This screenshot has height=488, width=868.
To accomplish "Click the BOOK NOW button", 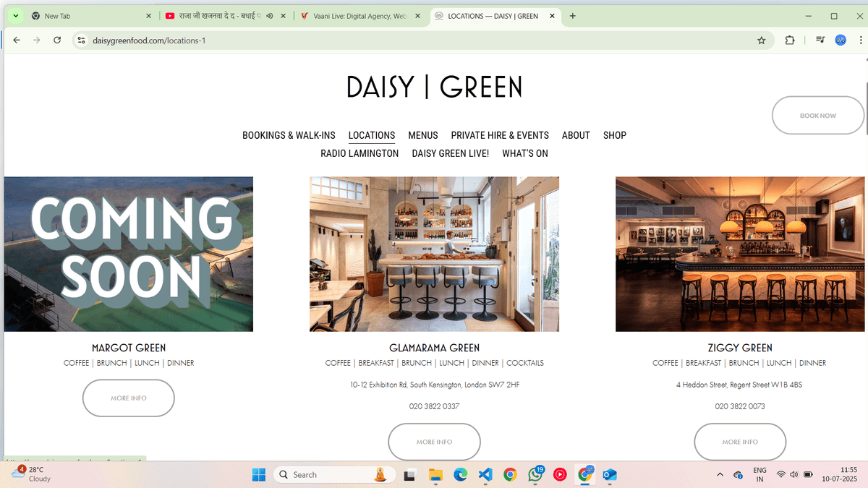I will (x=818, y=116).
